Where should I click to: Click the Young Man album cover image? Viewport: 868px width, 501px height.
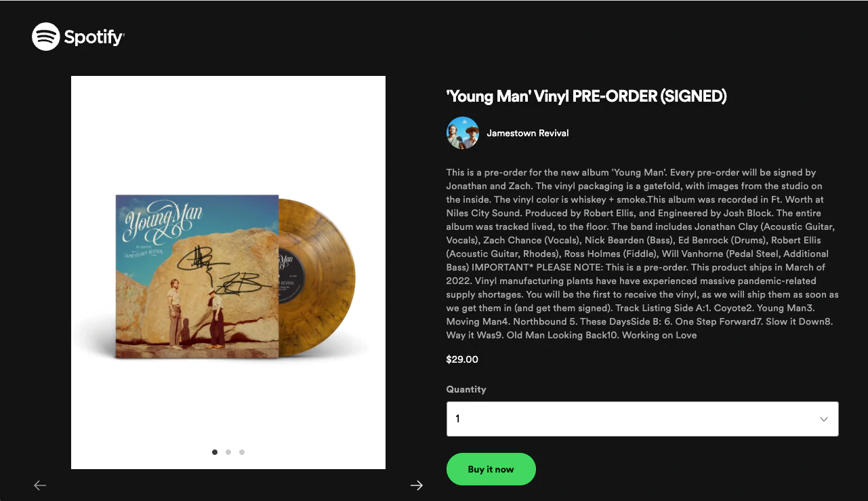[x=197, y=277]
